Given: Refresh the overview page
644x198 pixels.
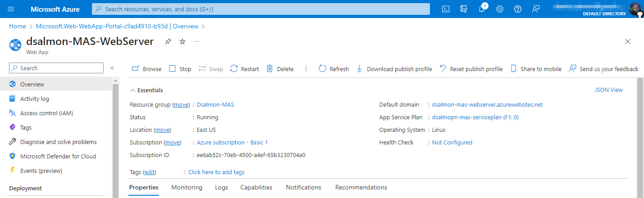Looking at the screenshot, I should click(334, 69).
